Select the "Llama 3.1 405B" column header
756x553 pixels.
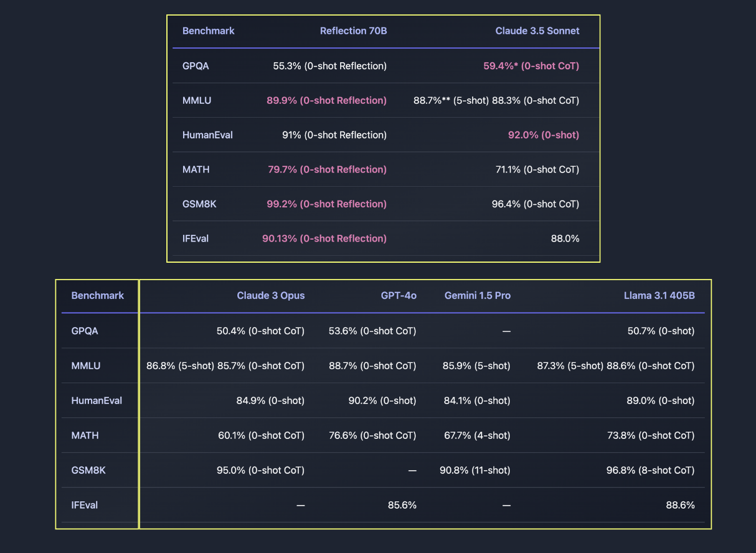(659, 295)
